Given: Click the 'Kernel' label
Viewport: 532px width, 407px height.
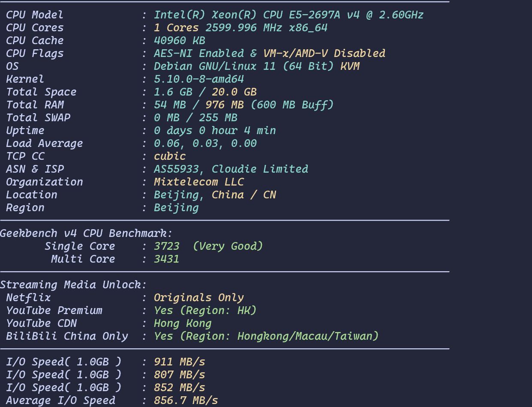Looking at the screenshot, I should coord(25,79).
